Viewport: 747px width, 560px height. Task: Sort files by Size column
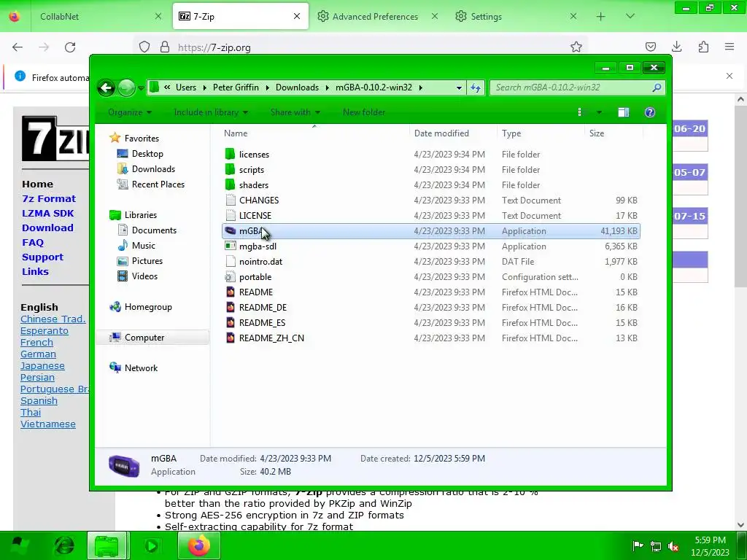pyautogui.click(x=614, y=133)
